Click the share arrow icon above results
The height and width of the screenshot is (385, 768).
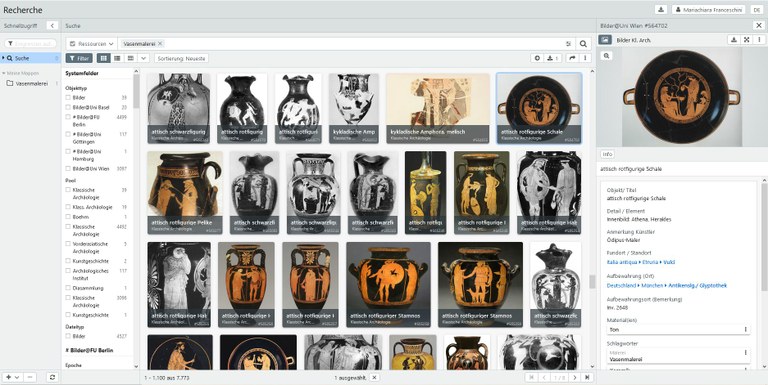pos(572,58)
